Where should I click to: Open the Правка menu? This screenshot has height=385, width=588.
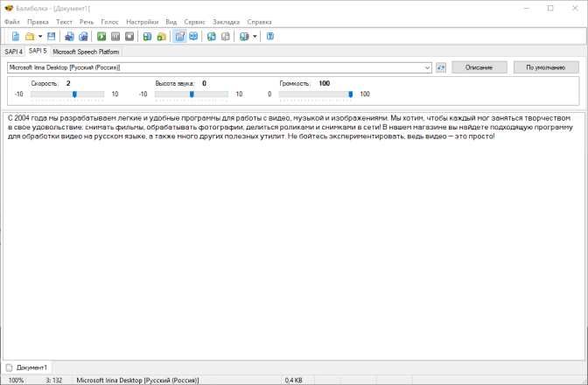(x=38, y=22)
